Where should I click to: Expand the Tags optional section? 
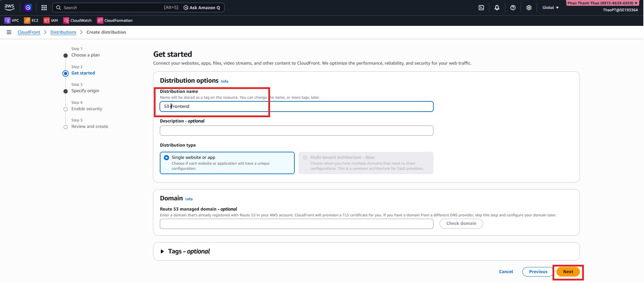(x=163, y=251)
